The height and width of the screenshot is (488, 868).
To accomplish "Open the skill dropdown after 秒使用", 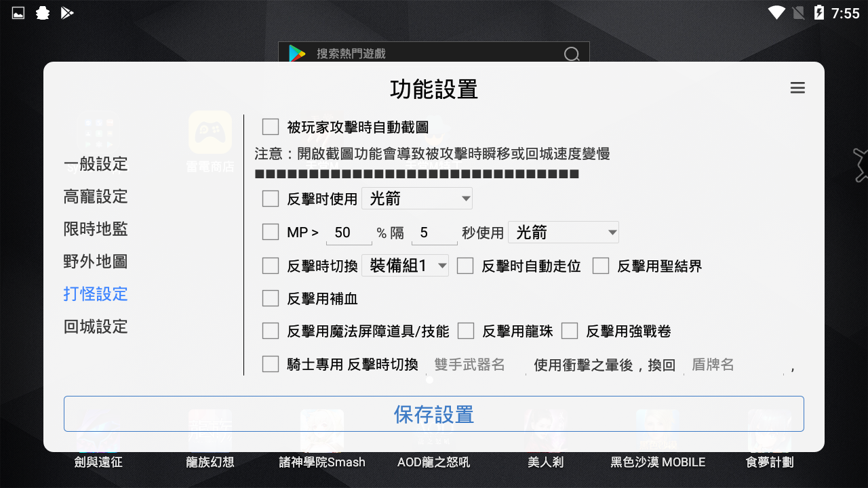I will pyautogui.click(x=563, y=232).
